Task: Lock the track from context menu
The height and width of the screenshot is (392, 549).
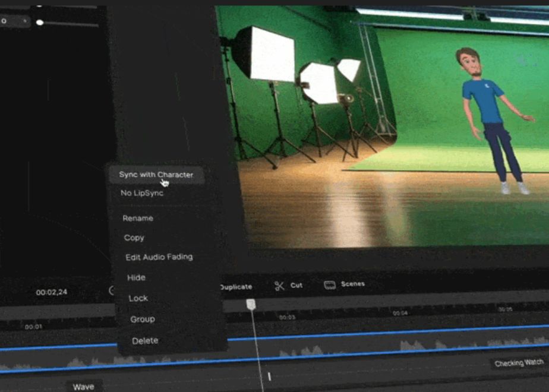Action: point(138,298)
